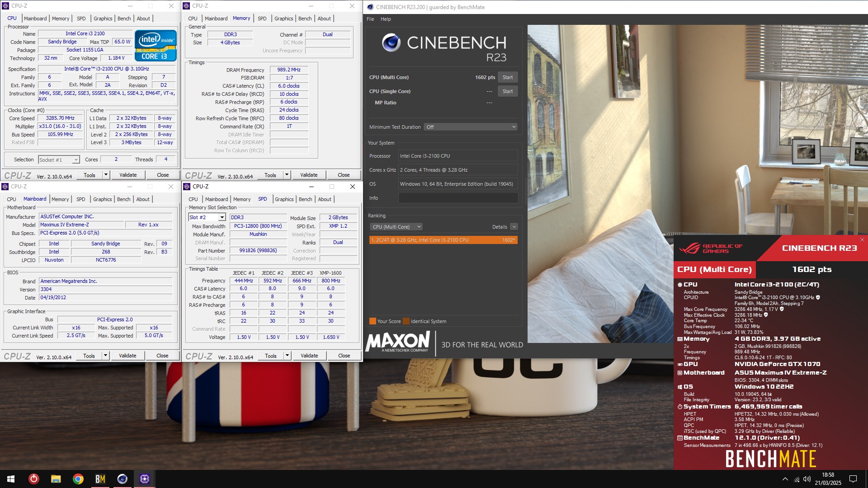Click the BenchMate logo in overlay
868x488 pixels.
pos(771,459)
